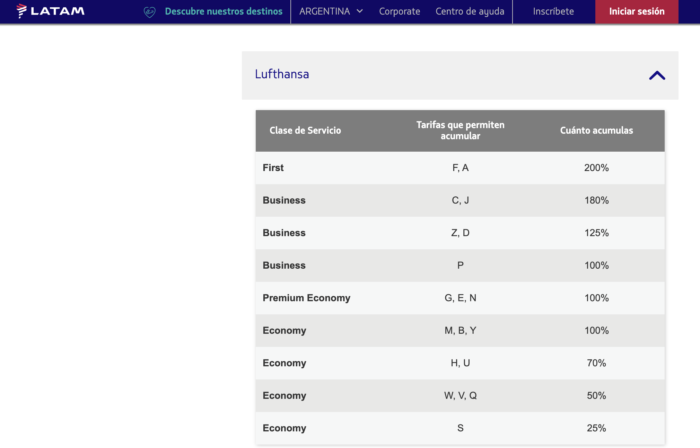Click the fare codes M, B, Y
700x448 pixels.
point(460,331)
